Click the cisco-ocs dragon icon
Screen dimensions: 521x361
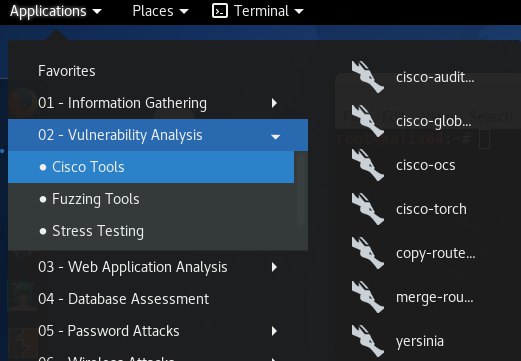pos(368,165)
